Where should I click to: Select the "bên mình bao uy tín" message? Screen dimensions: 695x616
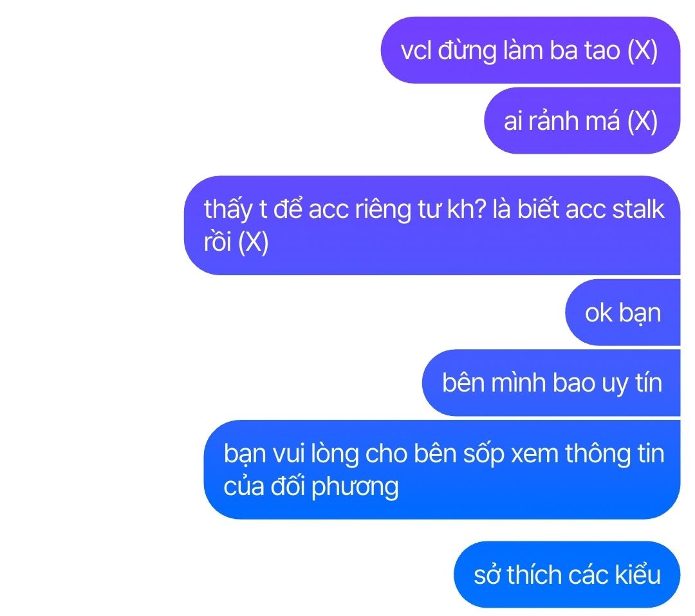(551, 383)
